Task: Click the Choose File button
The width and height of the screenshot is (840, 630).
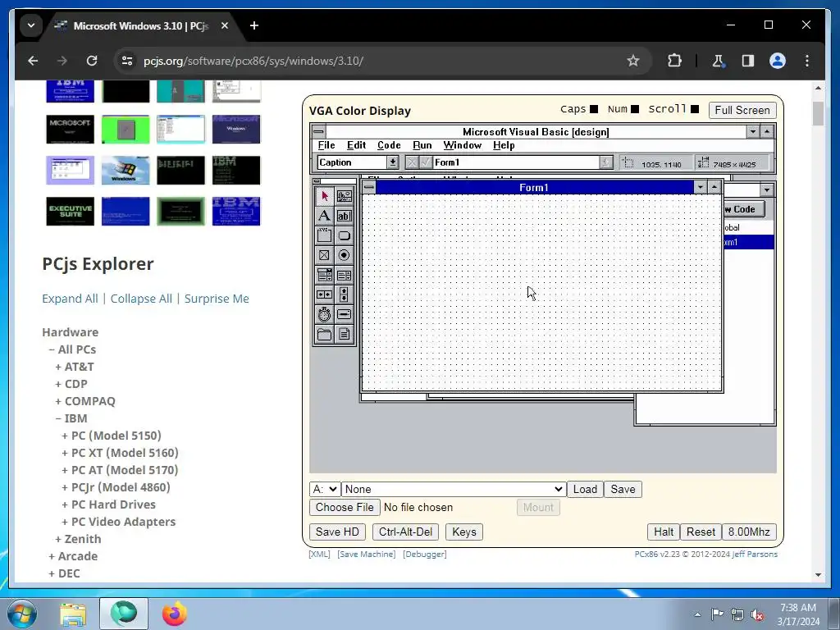Action: pos(345,507)
